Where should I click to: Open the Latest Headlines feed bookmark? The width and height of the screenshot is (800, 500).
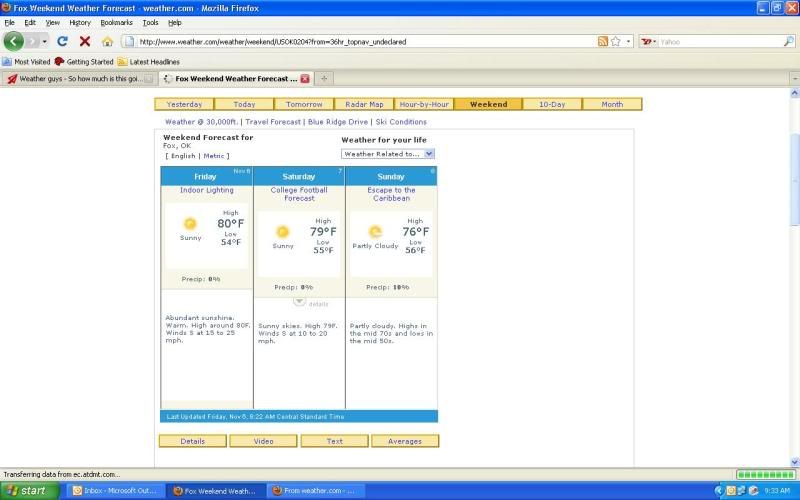pyautogui.click(x=148, y=62)
